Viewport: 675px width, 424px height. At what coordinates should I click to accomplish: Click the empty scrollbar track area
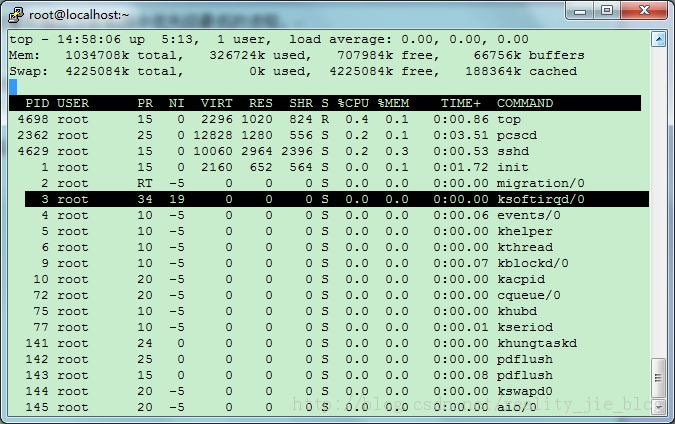(x=659, y=202)
